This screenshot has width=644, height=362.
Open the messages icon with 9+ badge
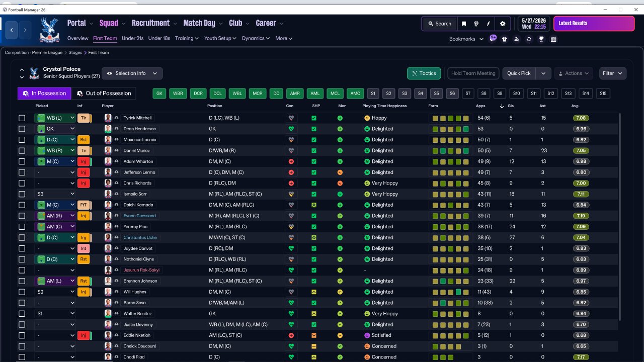coord(493,38)
